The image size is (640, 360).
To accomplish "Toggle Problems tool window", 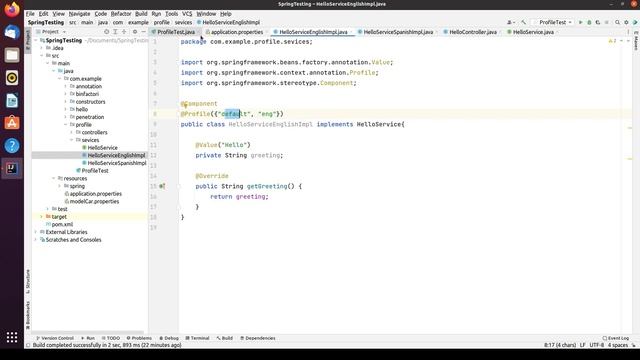I will click(x=139, y=338).
